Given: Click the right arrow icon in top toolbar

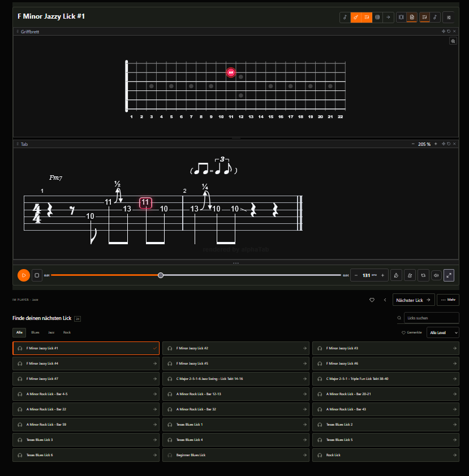Looking at the screenshot, I should tap(388, 18).
